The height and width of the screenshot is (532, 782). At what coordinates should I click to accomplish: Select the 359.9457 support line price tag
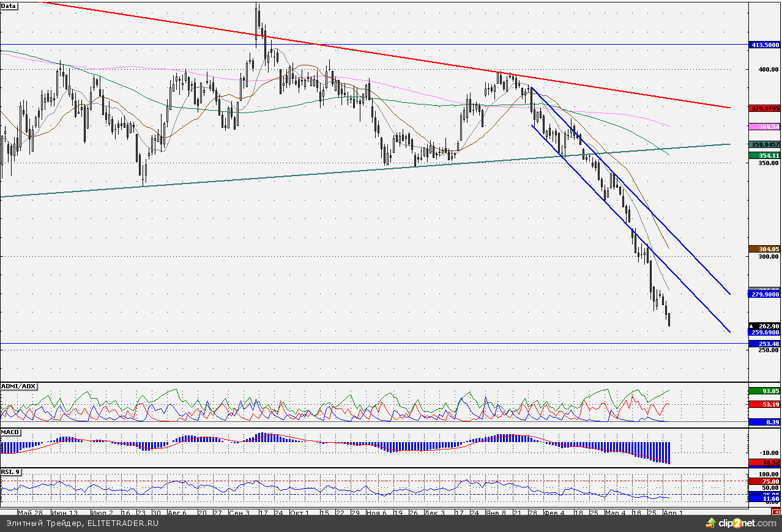point(764,144)
